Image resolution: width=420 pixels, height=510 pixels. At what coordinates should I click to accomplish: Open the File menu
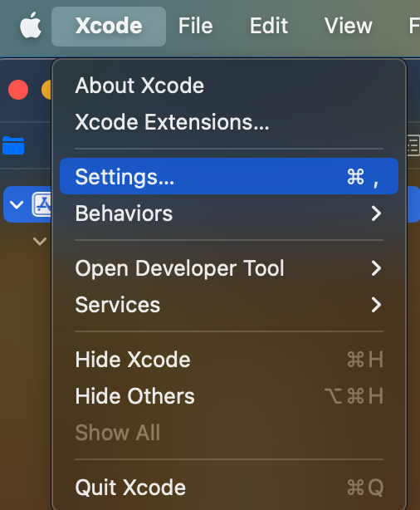[195, 26]
